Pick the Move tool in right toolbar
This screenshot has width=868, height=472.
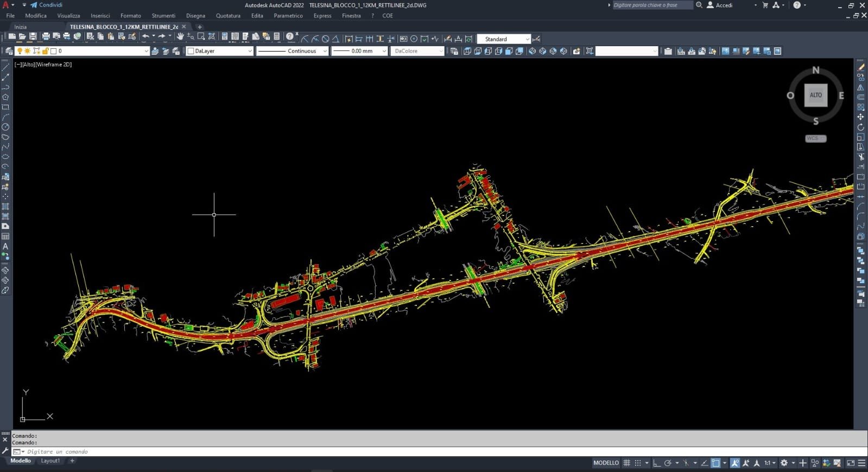(860, 117)
